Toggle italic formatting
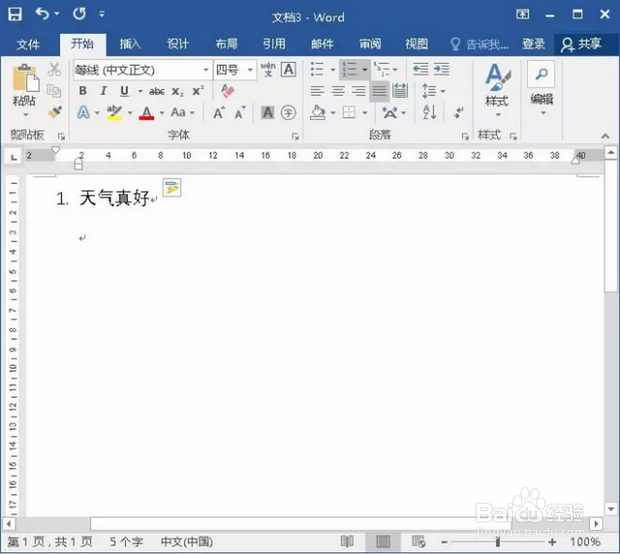 coord(104,91)
